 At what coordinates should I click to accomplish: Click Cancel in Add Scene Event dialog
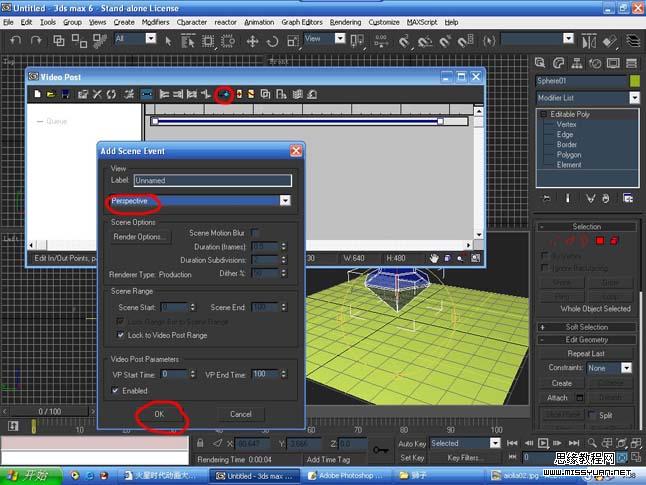[241, 414]
